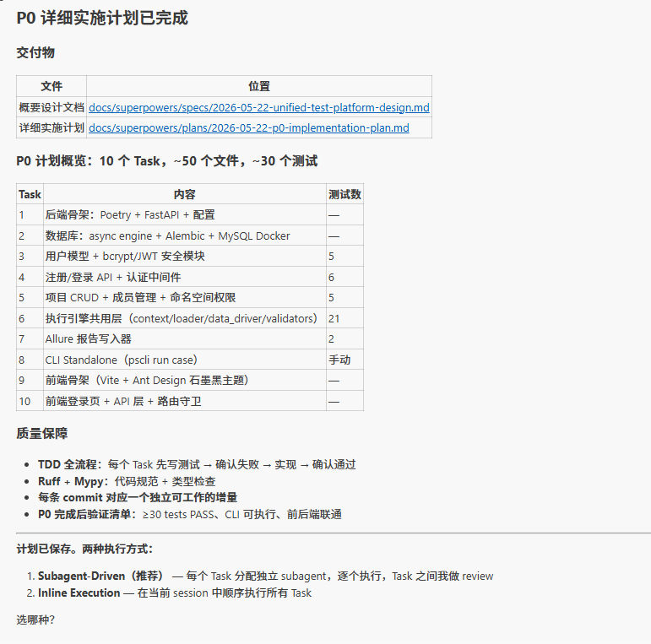The width and height of the screenshot is (651, 644).
Task: Click the '文件' column header
Action: [52, 86]
